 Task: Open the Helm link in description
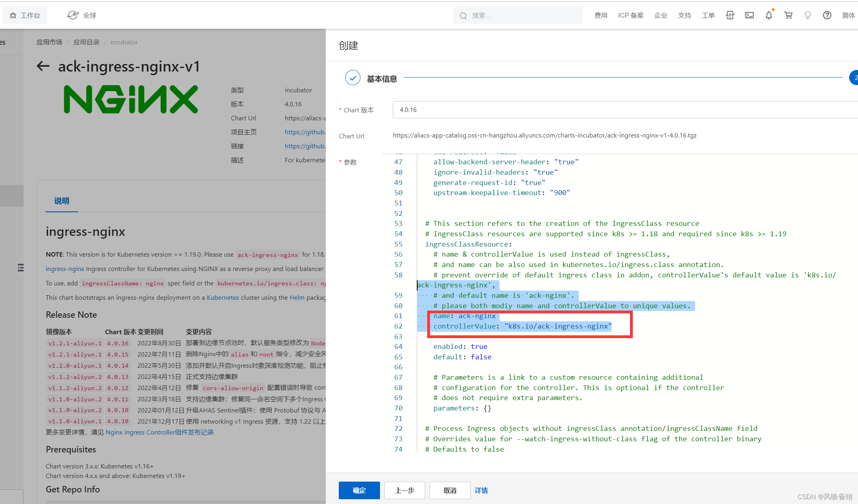[x=297, y=297]
